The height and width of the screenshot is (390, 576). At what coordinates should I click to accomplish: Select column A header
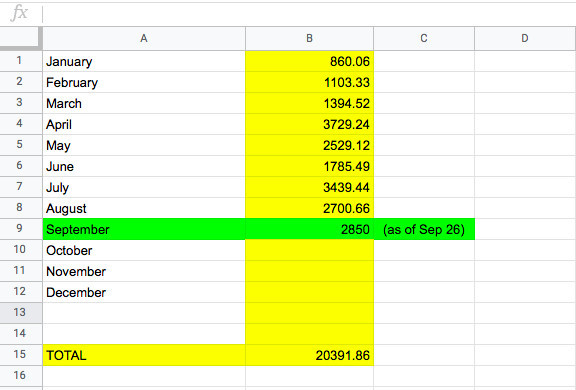144,39
